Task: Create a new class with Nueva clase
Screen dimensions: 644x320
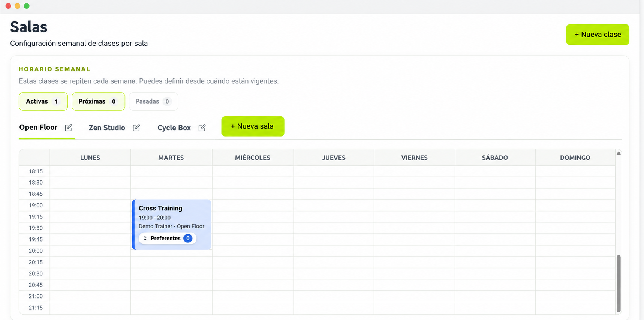Action: [x=598, y=35]
